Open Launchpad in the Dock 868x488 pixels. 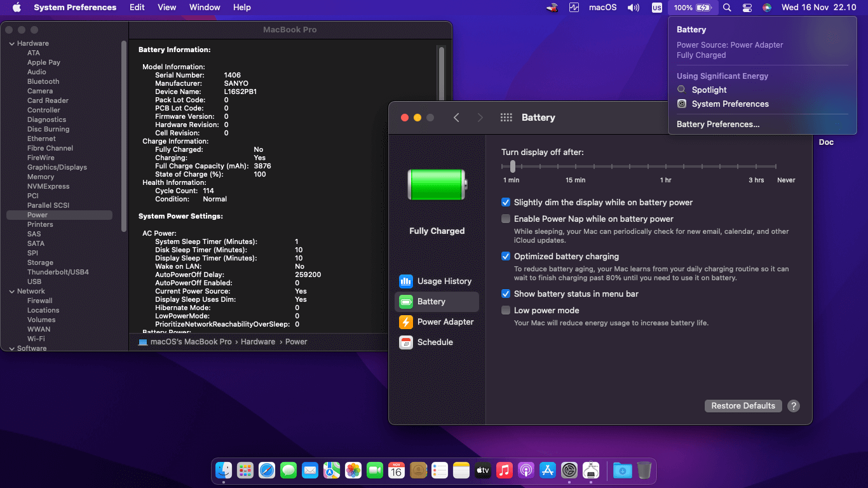245,470
